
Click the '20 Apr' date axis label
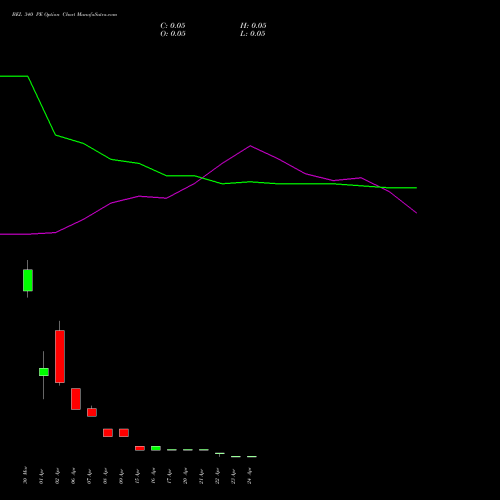tap(185, 476)
